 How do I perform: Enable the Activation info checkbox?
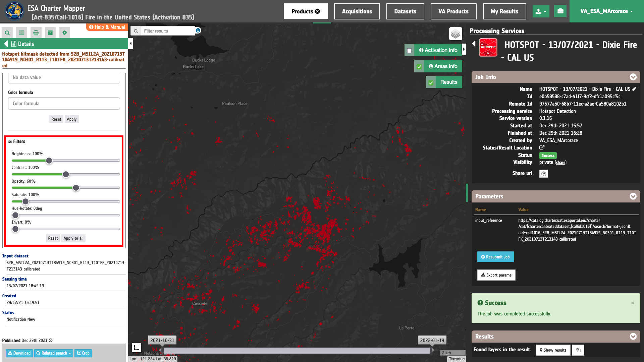(x=409, y=51)
